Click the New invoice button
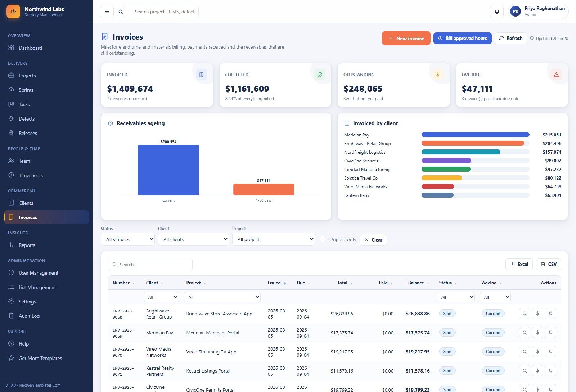Viewport: 576px width, 392px height. coord(406,38)
